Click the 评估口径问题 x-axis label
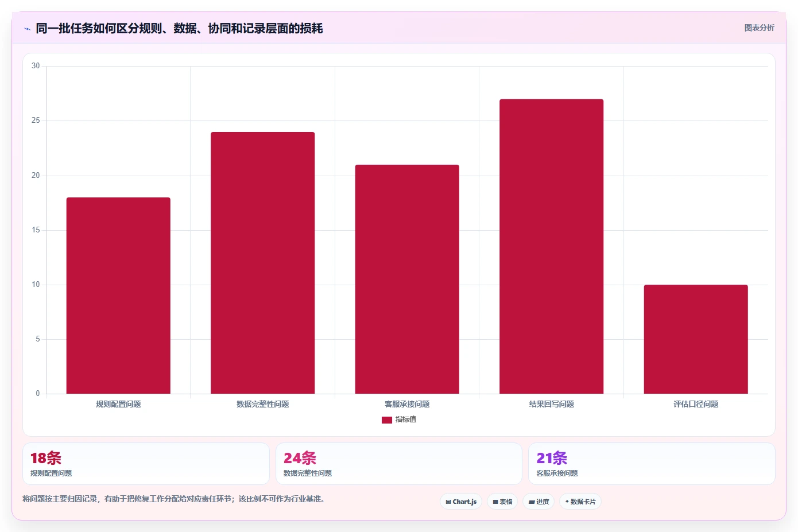 [x=696, y=404]
